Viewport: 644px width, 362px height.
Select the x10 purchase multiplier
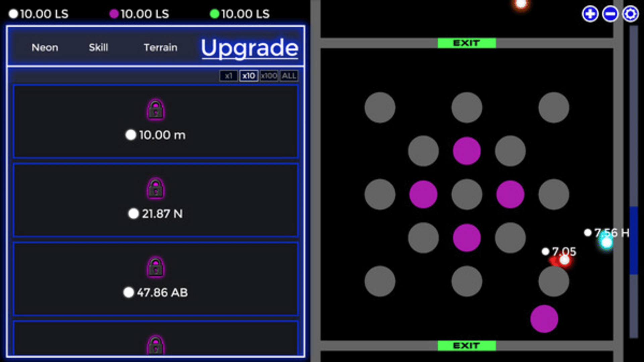click(x=249, y=76)
